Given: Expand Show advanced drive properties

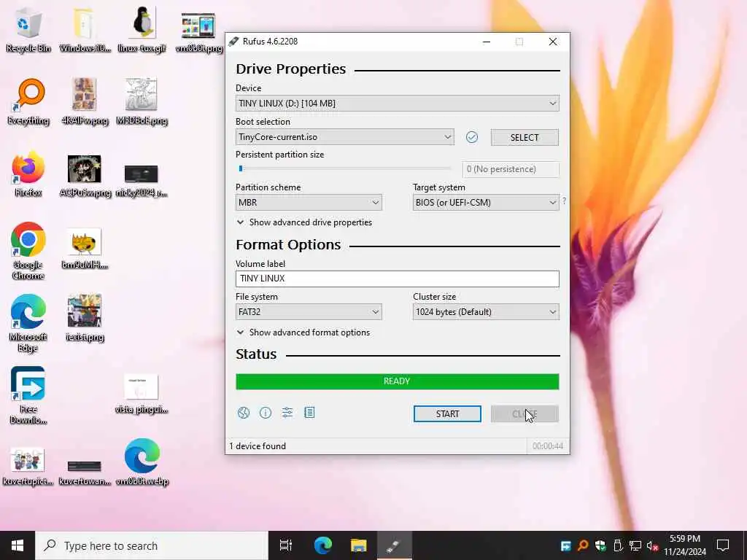Looking at the screenshot, I should click(304, 222).
